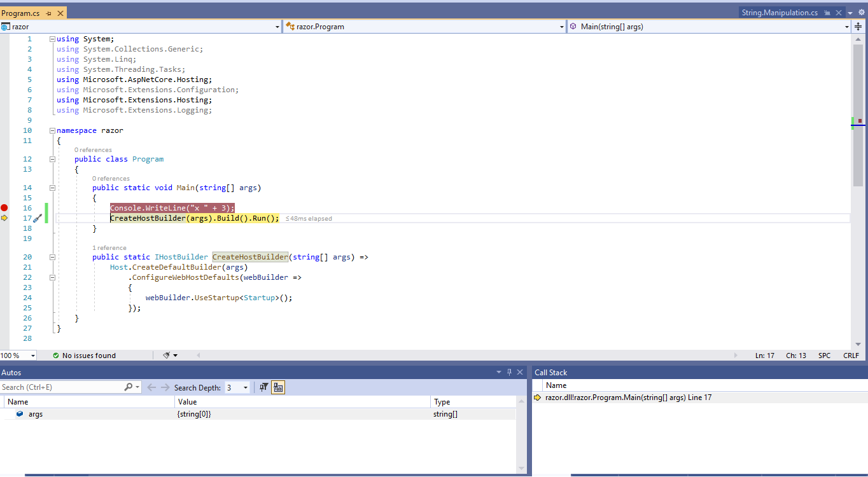Select the Call Stack panel title

[x=550, y=373]
